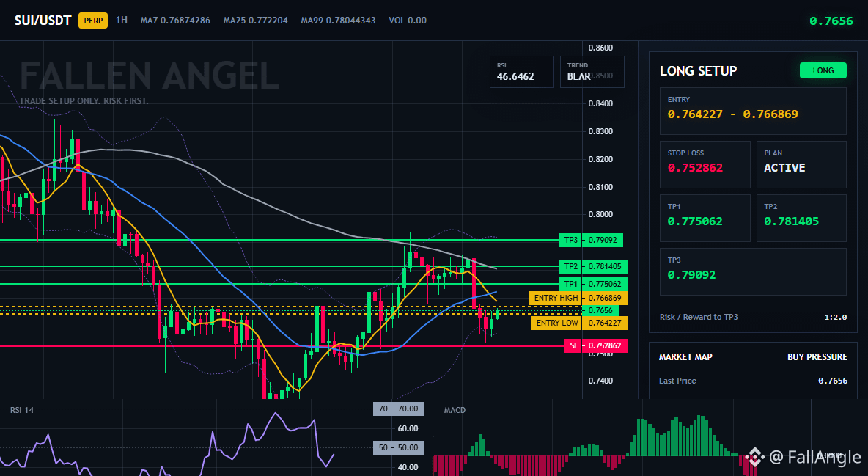This screenshot has height=476, width=868.
Task: Click the Risk / Reward to TP3 label
Action: (699, 317)
